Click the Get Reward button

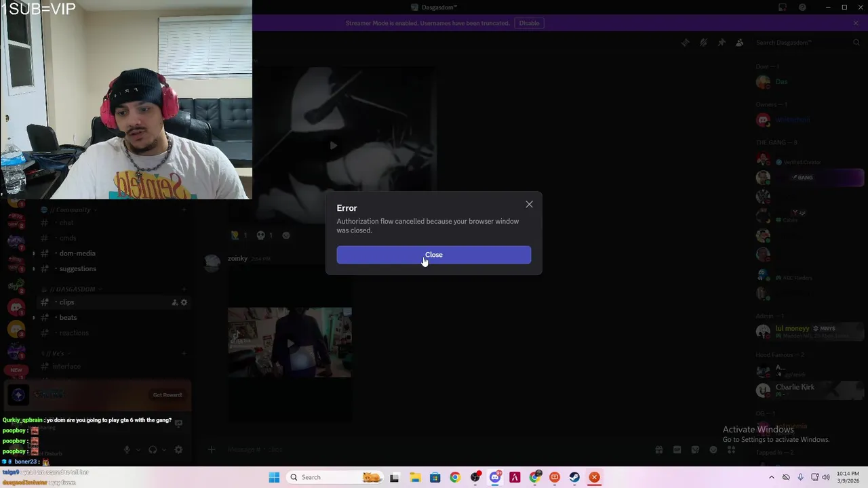pos(167,395)
